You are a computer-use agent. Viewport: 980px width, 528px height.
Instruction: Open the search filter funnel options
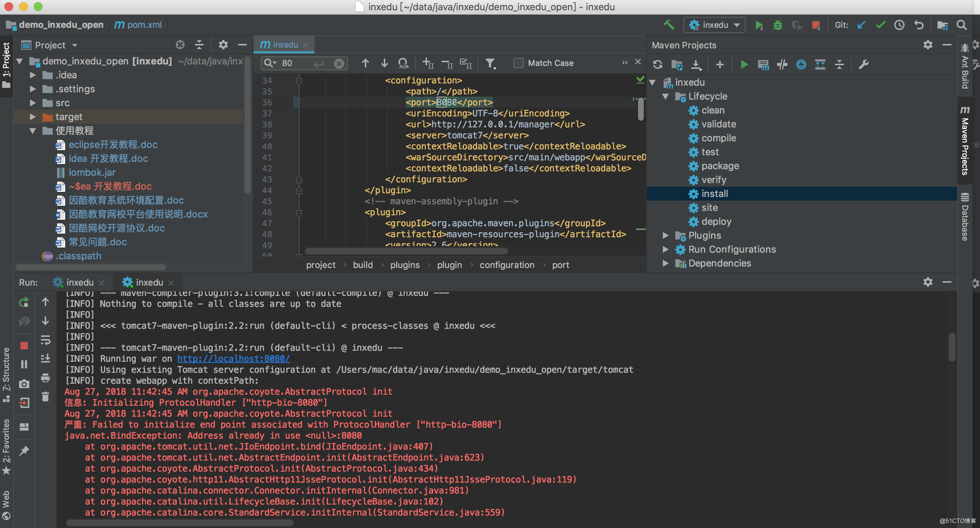pos(491,63)
